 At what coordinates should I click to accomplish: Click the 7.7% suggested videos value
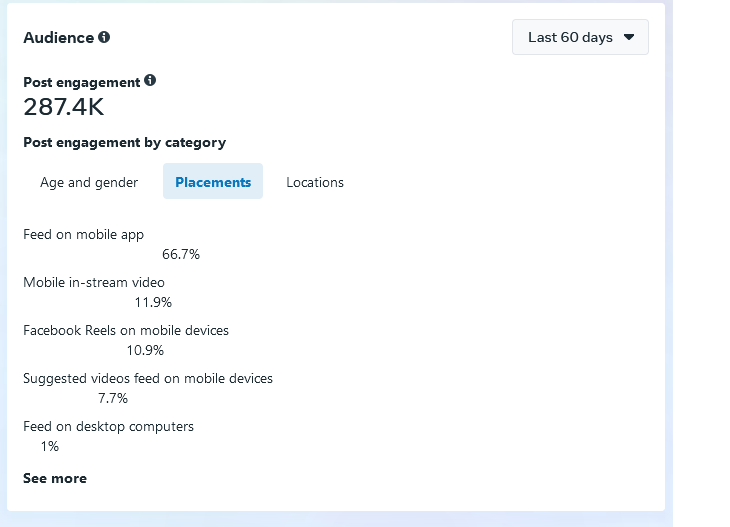point(113,399)
